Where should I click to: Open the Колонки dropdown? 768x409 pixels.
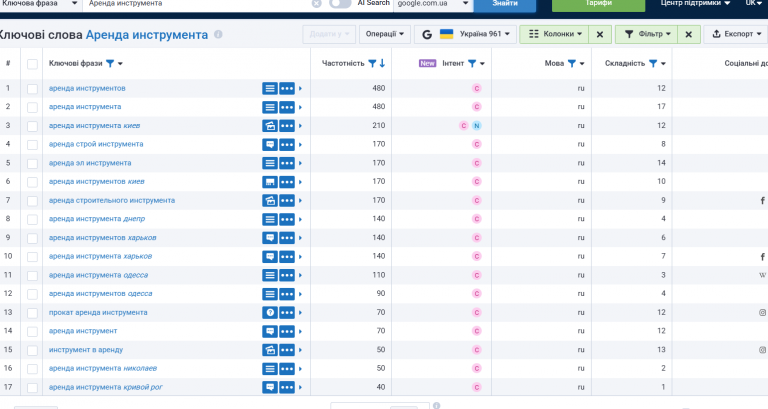tap(554, 34)
